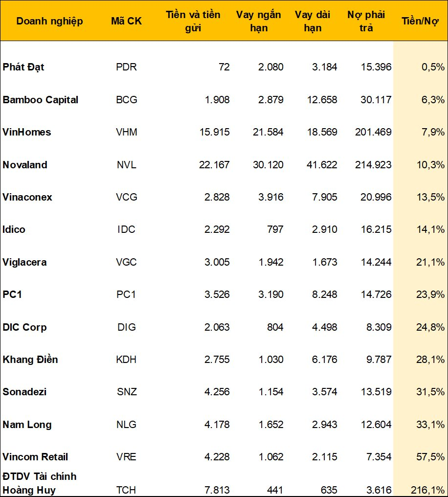Viewport: 448px width, 497px height.
Task: Select the 'Vincom Retail' company name
Action: click(35, 457)
